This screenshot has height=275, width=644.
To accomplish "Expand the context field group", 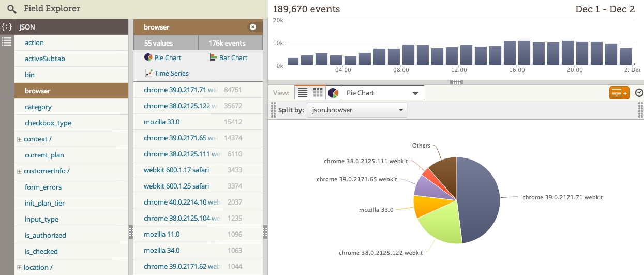I will 20,139.
